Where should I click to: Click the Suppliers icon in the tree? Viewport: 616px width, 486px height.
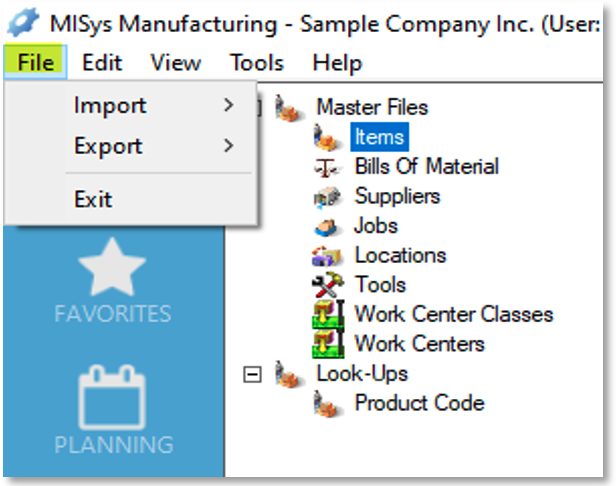coord(327,197)
